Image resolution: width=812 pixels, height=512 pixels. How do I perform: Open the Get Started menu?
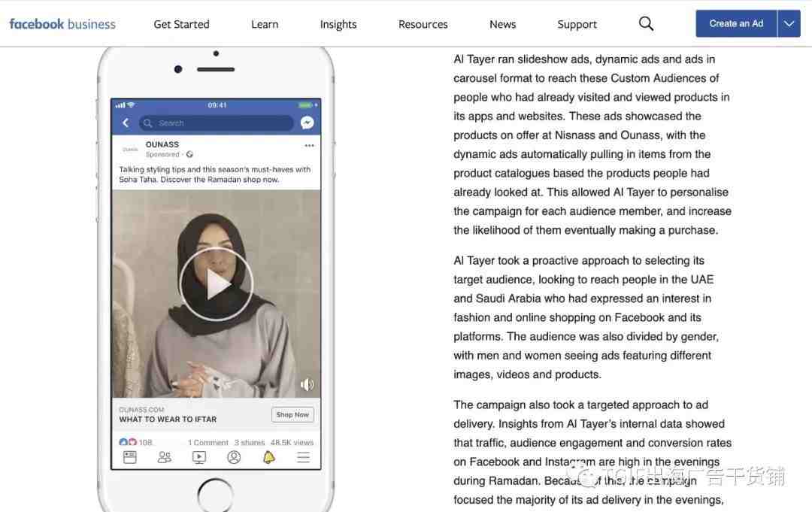coord(181,24)
